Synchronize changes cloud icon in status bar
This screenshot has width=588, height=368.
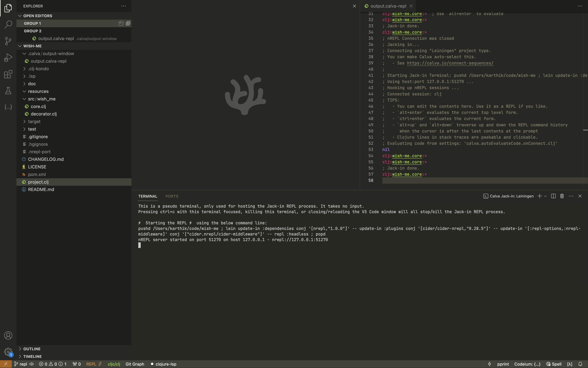pyautogui.click(x=32, y=364)
